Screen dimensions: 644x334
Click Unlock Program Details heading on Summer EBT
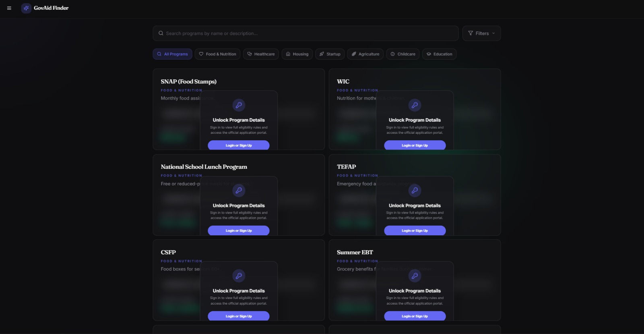(415, 291)
